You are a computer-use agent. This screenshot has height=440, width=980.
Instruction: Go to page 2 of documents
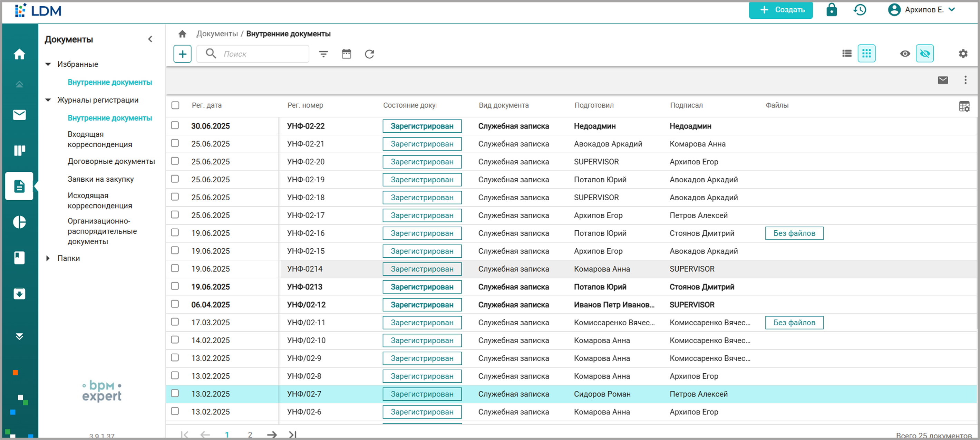250,434
